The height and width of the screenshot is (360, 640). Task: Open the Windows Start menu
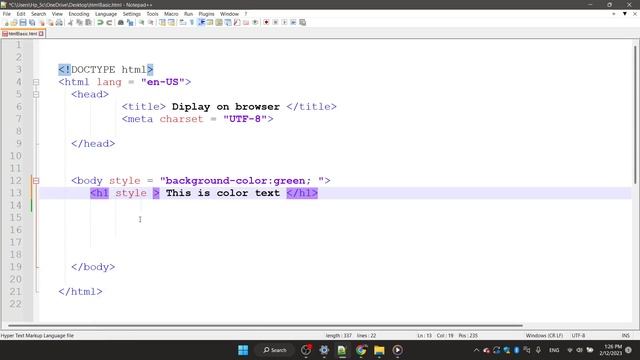pos(243,350)
